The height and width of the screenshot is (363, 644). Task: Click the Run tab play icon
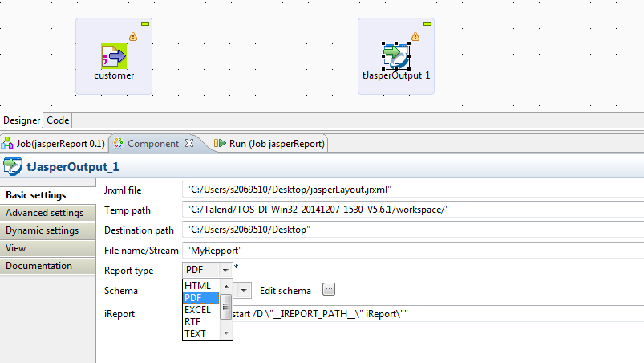tap(220, 143)
